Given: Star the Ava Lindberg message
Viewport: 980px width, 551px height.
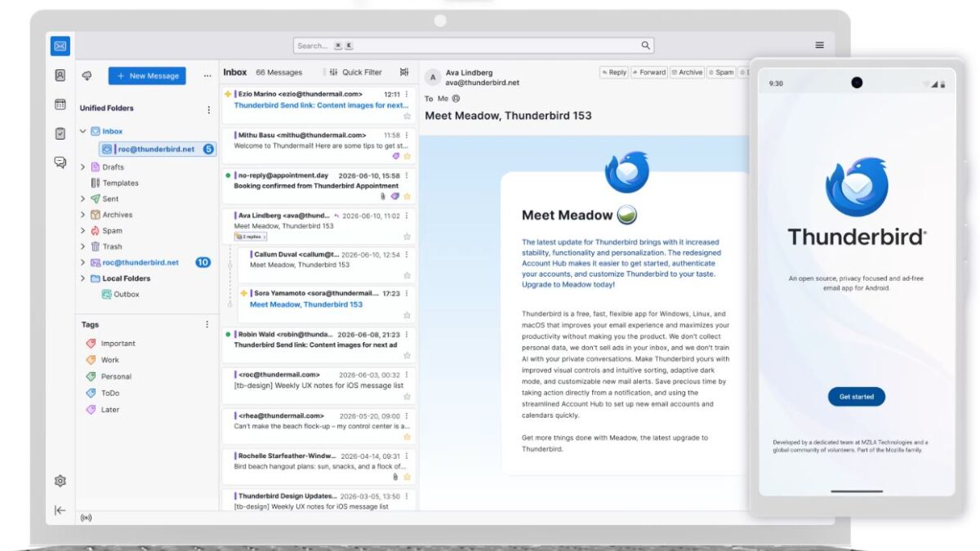Looking at the screenshot, I should (x=407, y=237).
